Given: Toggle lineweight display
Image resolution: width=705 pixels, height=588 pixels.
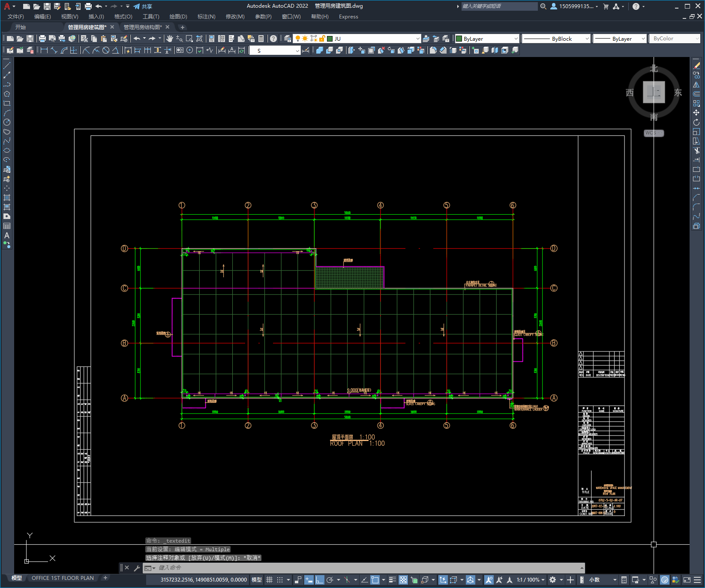Looking at the screenshot, I should coord(392,580).
